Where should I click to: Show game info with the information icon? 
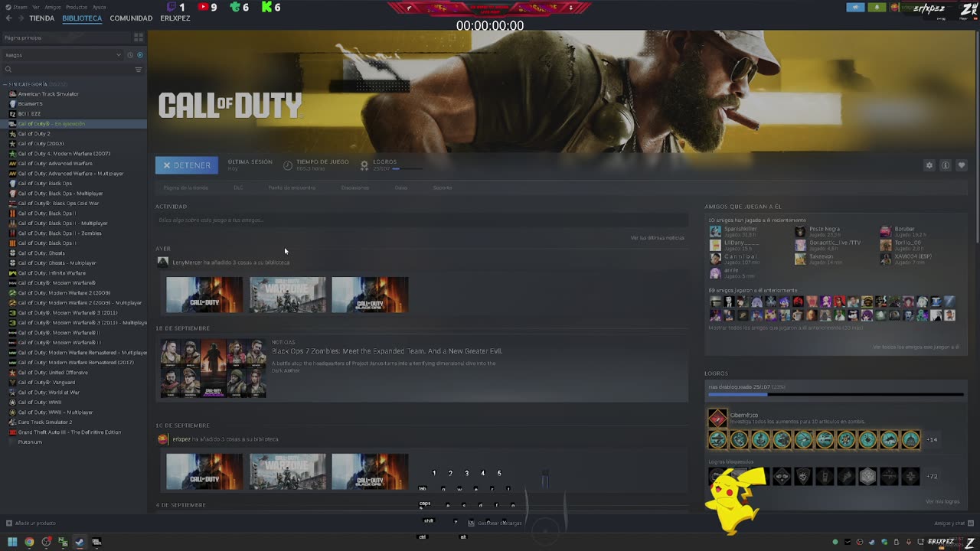(x=946, y=165)
